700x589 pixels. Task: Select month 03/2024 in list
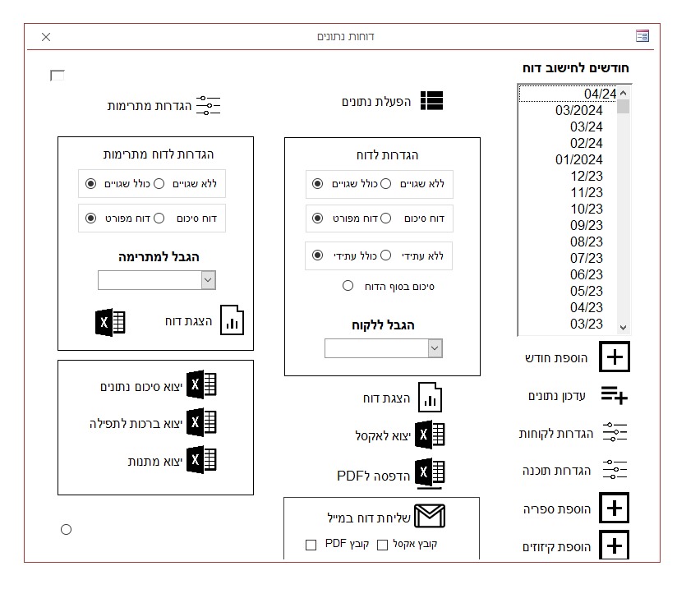(568, 110)
